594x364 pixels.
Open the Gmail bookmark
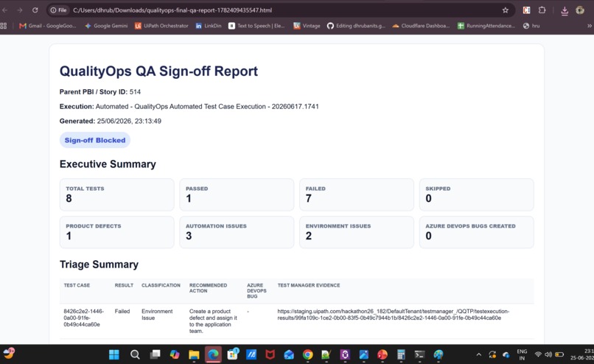click(x=48, y=26)
